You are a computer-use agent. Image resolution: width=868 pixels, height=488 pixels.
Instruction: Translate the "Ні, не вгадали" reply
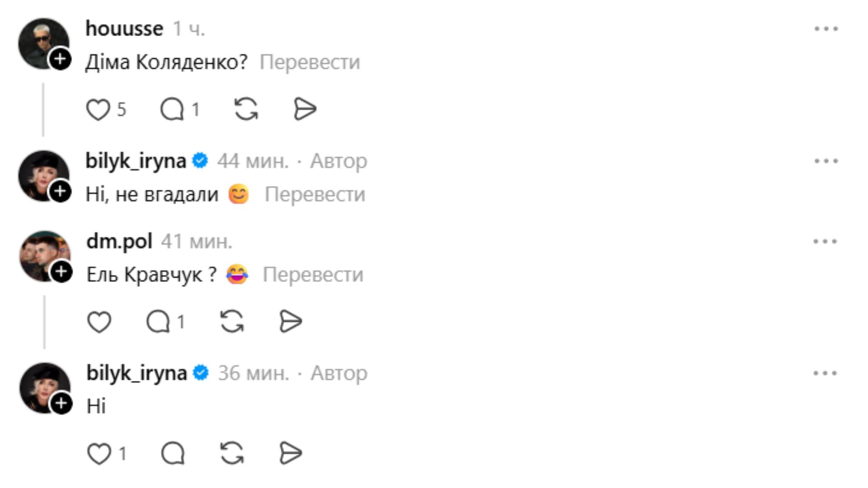(315, 195)
